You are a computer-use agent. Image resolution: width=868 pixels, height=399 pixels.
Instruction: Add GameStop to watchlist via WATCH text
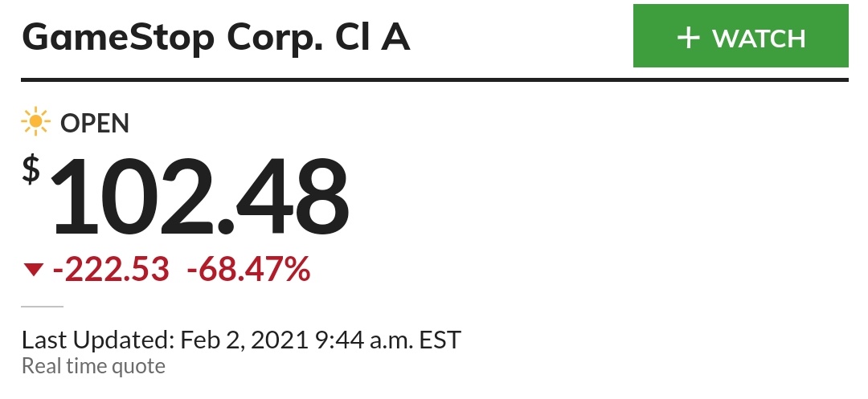point(759,39)
